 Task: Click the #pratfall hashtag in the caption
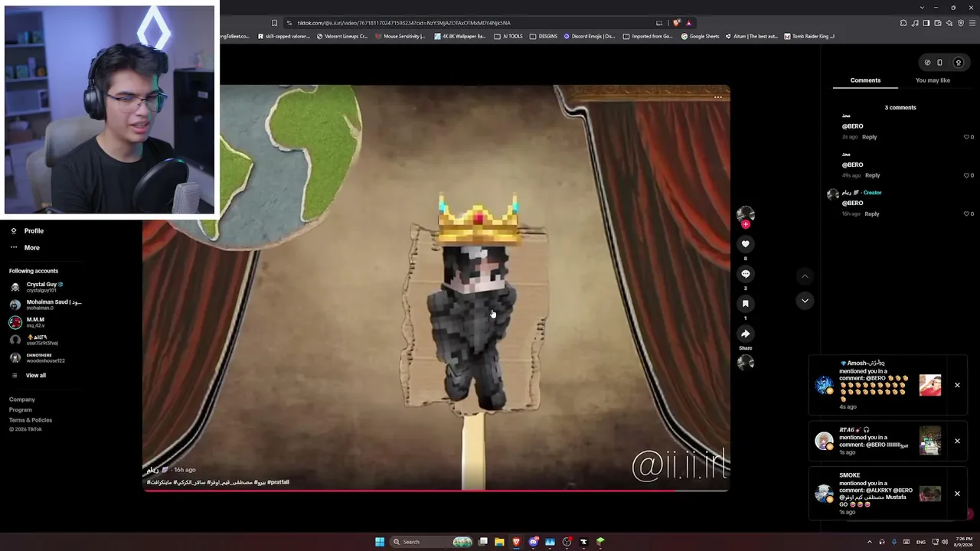[x=278, y=482]
